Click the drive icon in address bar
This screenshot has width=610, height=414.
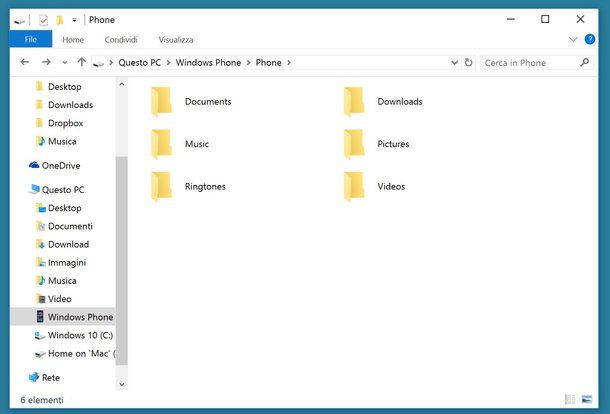(x=98, y=63)
